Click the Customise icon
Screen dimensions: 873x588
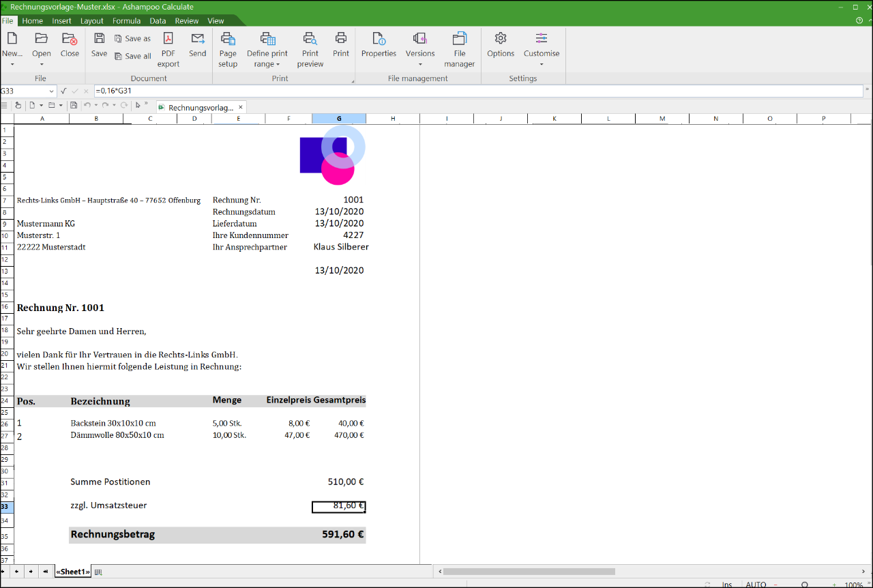click(x=542, y=38)
